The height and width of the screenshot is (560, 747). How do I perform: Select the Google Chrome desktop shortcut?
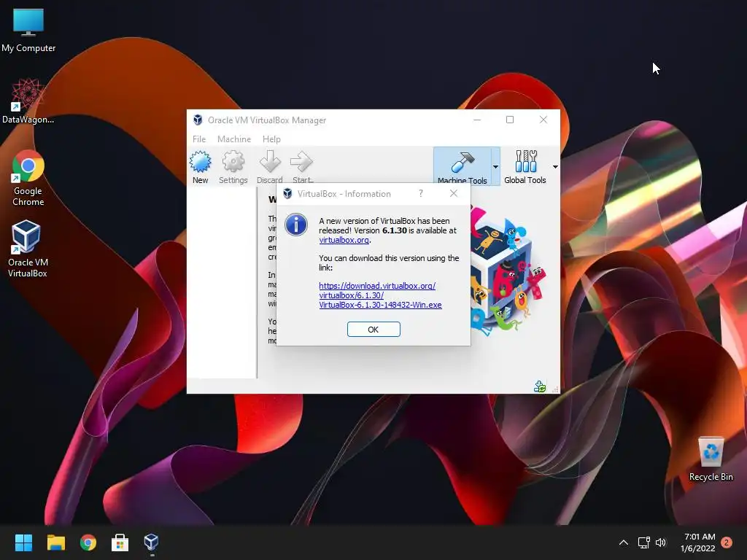(28, 179)
